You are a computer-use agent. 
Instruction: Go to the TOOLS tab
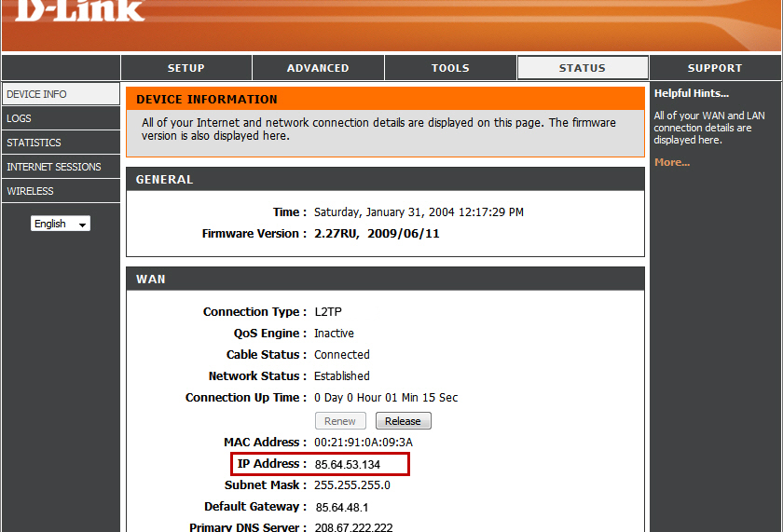[450, 68]
